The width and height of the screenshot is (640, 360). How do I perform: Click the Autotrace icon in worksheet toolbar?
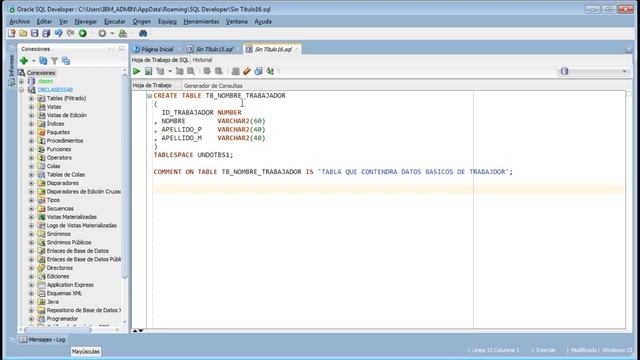click(x=179, y=71)
